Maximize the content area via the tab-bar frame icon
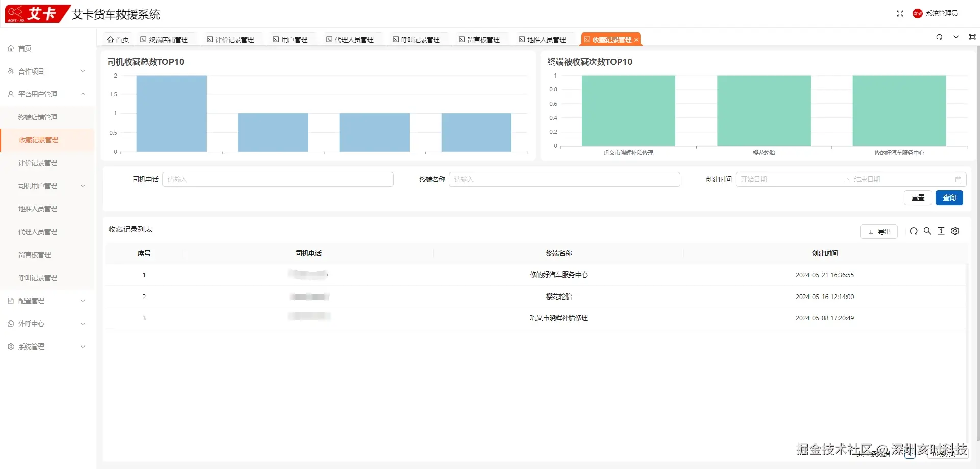Image resolution: width=980 pixels, height=469 pixels. pyautogui.click(x=972, y=37)
